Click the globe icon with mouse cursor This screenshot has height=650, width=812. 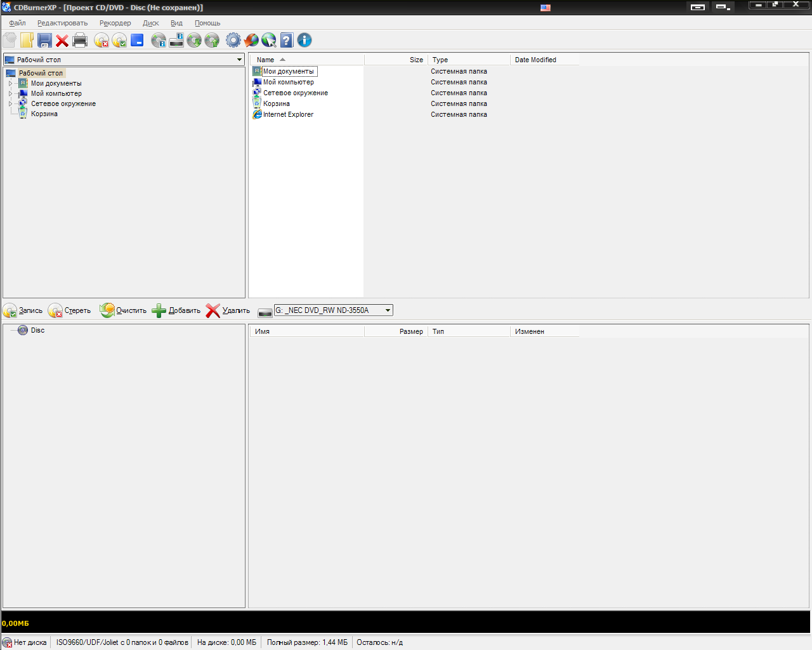pyautogui.click(x=269, y=40)
